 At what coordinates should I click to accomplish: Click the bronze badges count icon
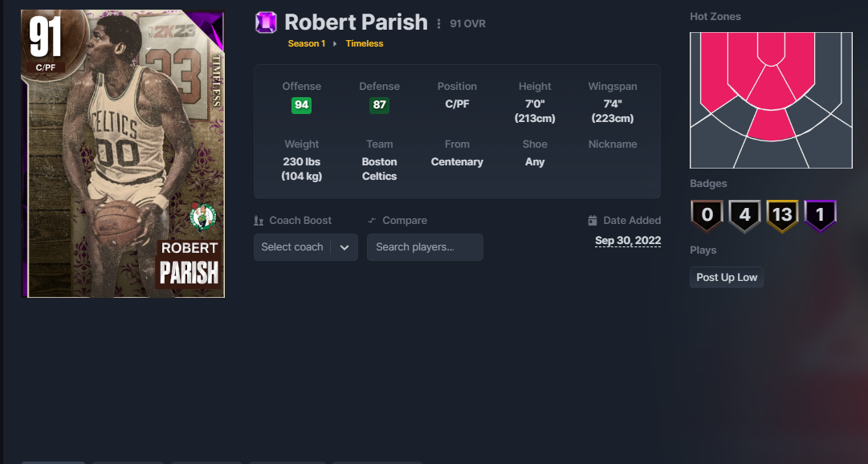tap(707, 215)
